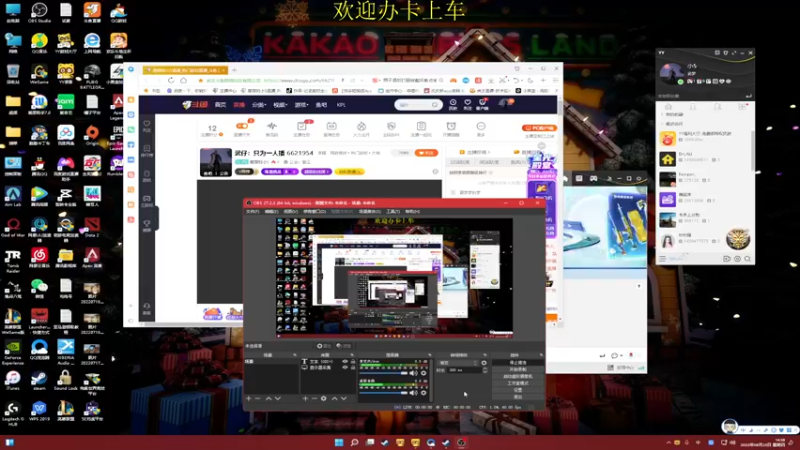This screenshot has height=450, width=800.
Task: Open the Douyu 首页 nav item
Action: (x=220, y=105)
